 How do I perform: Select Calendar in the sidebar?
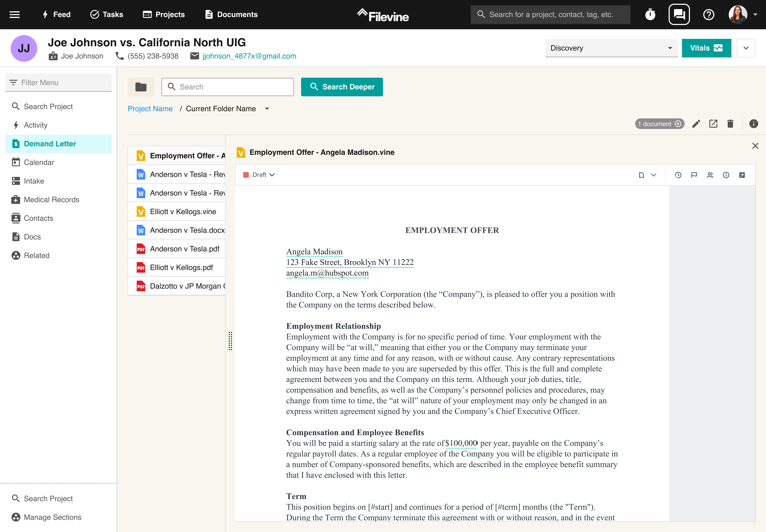coord(59,162)
